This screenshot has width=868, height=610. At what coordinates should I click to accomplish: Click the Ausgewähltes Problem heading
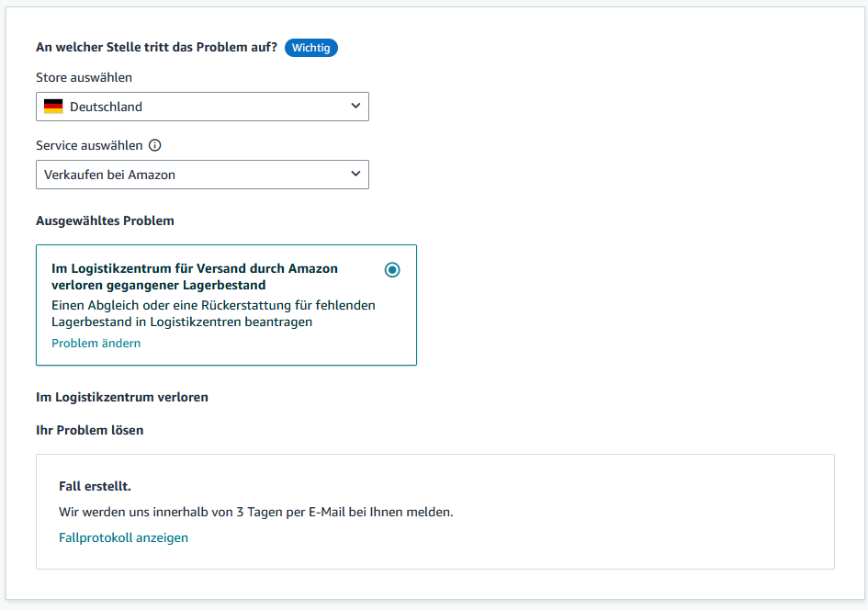pos(106,220)
